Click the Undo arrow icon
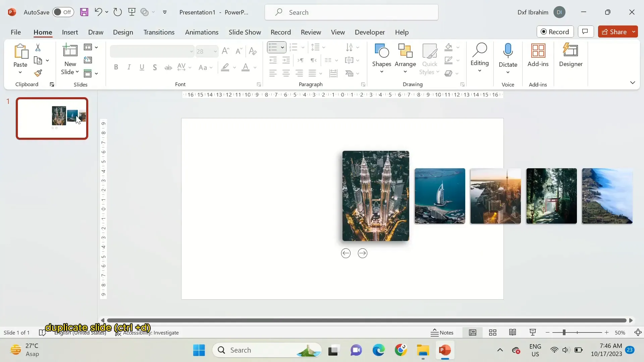 click(x=98, y=12)
